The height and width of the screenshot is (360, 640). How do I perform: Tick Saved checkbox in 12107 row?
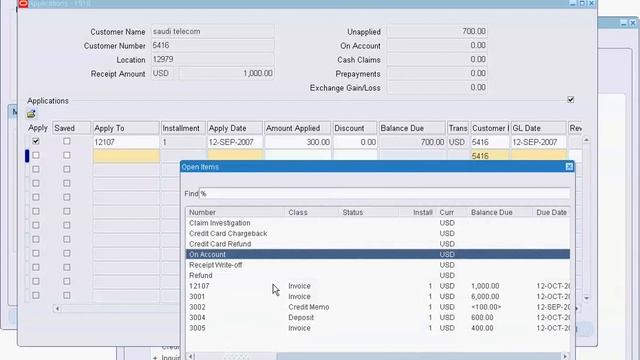point(67,141)
